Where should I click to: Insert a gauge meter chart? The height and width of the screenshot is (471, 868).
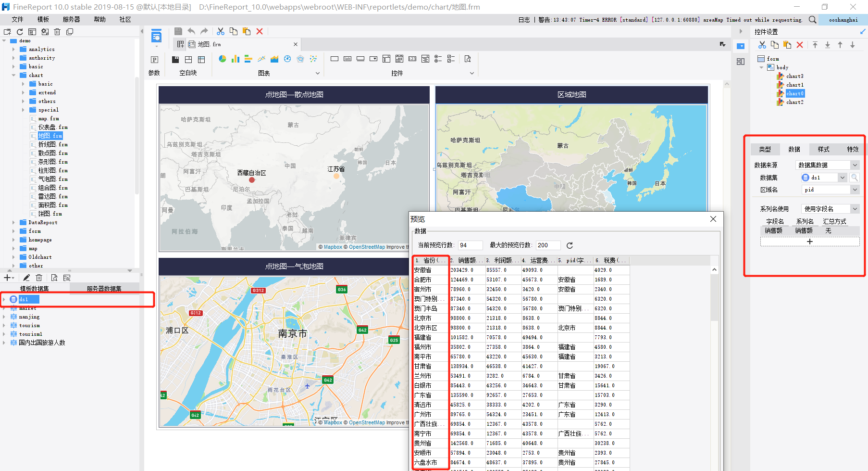(287, 59)
